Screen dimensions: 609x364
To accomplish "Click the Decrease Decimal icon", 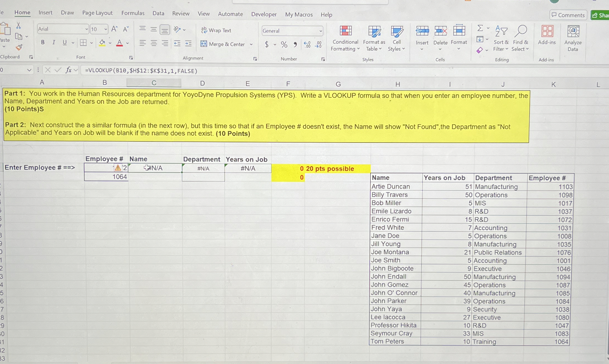I will 318,45.
